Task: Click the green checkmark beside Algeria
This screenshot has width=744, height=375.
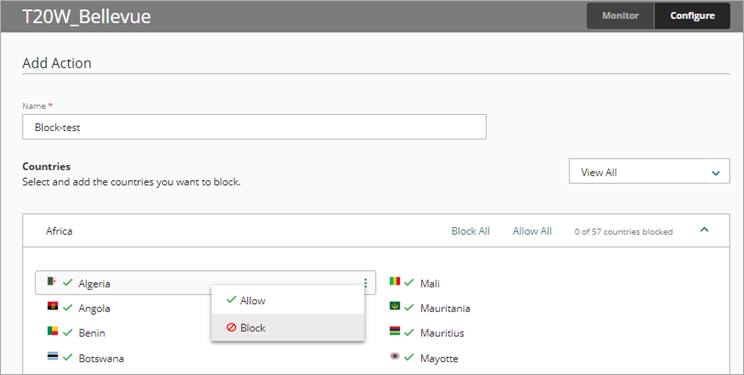Action: [x=68, y=283]
